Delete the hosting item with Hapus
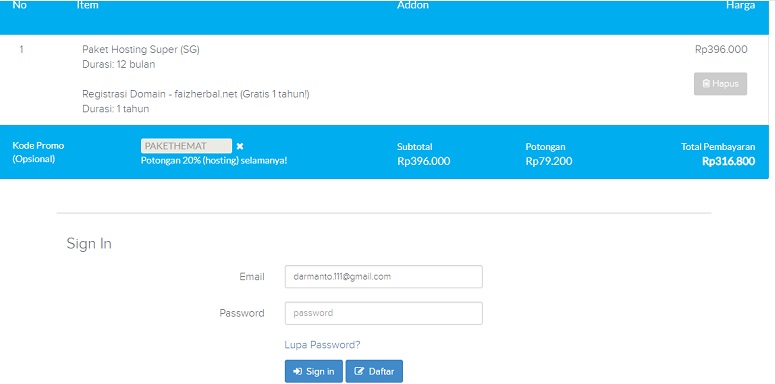The width and height of the screenshot is (775, 384). click(x=720, y=84)
